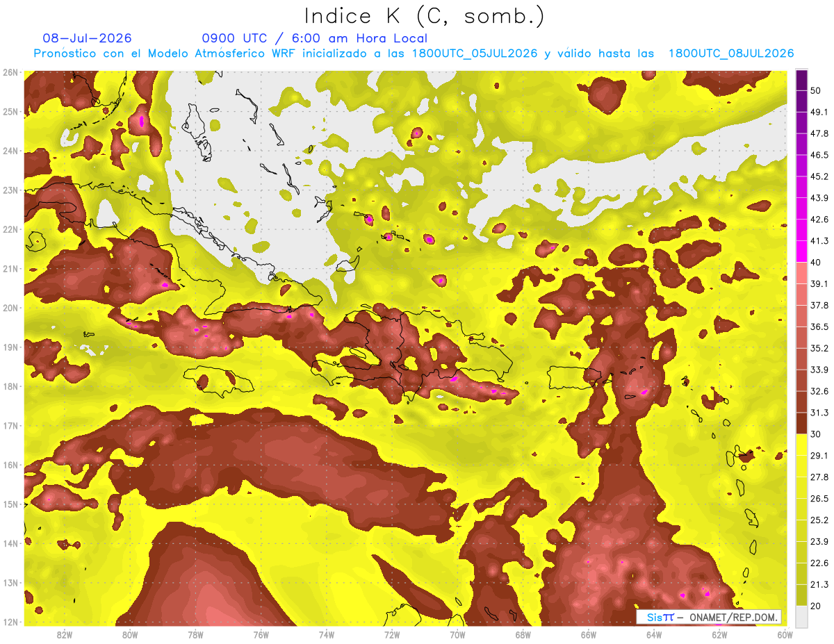Select the 66W longitude label
This screenshot has height=644, width=834.
(x=589, y=634)
